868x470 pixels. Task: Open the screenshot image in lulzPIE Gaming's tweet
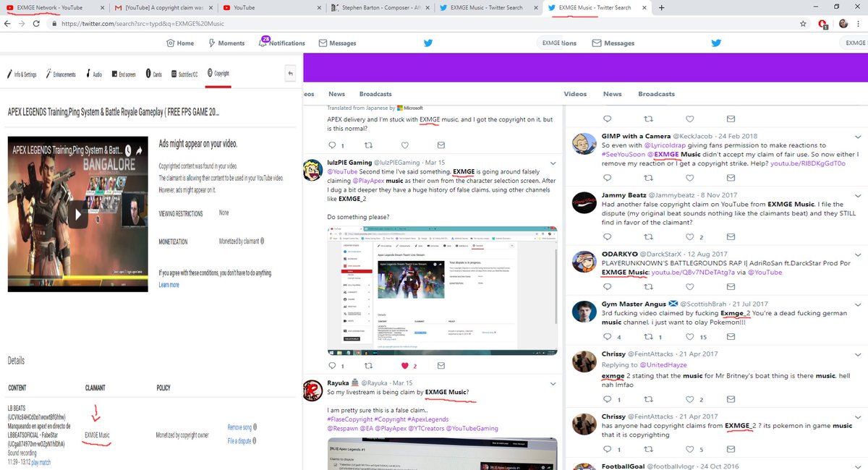coord(442,289)
